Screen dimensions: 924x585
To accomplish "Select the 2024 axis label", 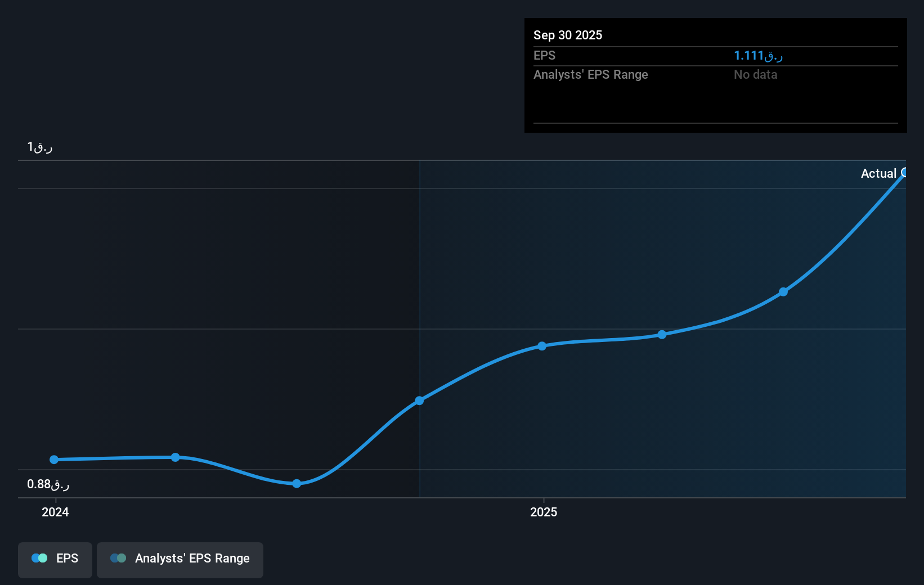I will tap(55, 512).
